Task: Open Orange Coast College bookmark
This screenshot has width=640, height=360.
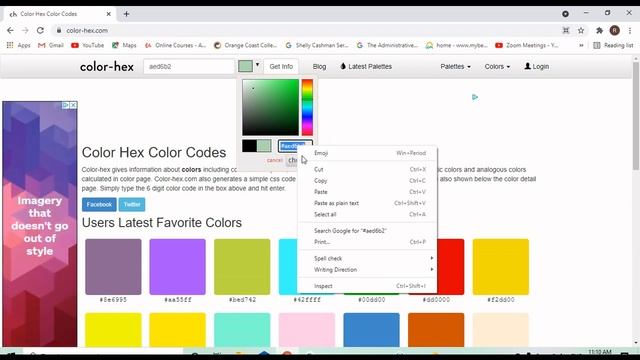Action: click(x=245, y=45)
